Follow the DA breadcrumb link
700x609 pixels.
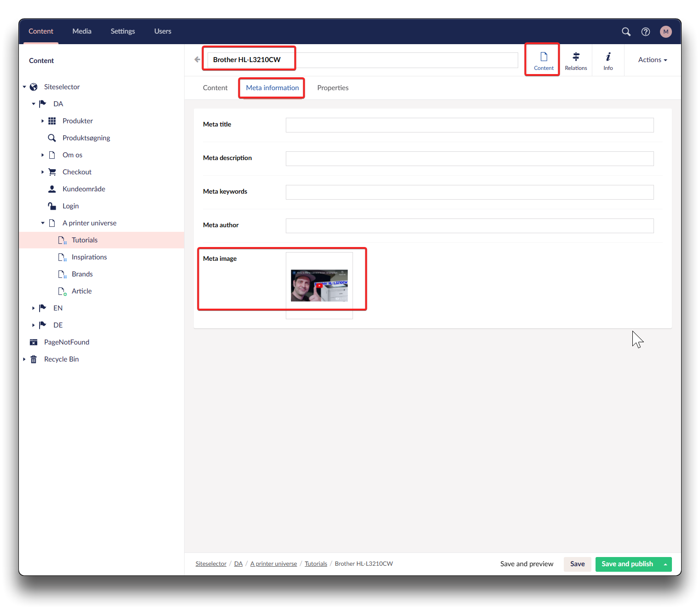click(x=238, y=564)
